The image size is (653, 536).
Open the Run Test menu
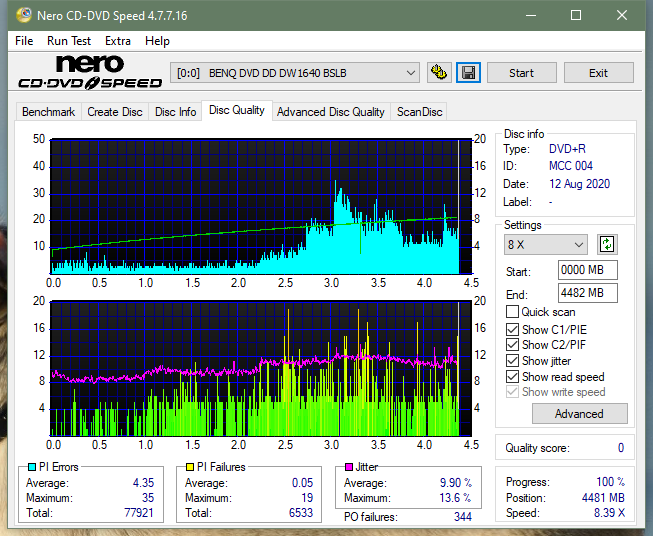pos(69,41)
